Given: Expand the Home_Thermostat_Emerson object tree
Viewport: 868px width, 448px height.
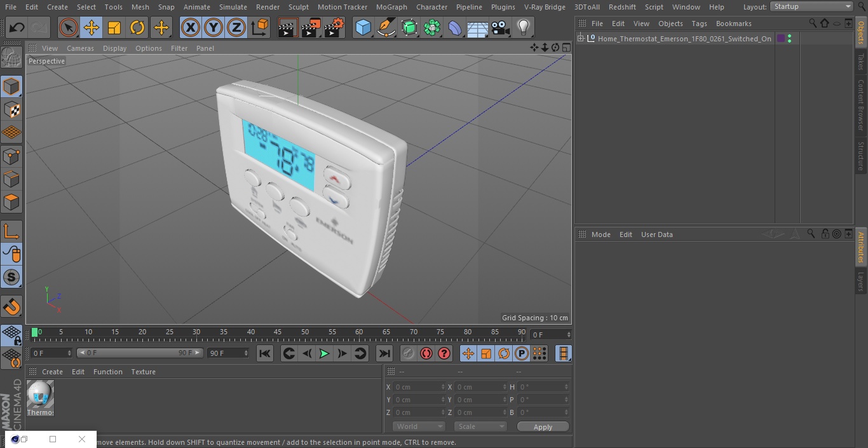Looking at the screenshot, I should click(581, 39).
